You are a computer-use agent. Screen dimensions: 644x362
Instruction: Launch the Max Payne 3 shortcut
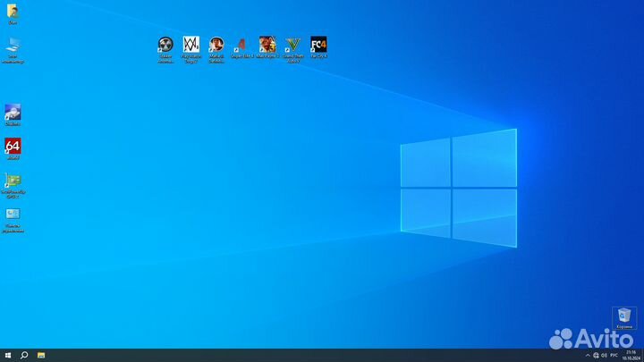tap(267, 47)
